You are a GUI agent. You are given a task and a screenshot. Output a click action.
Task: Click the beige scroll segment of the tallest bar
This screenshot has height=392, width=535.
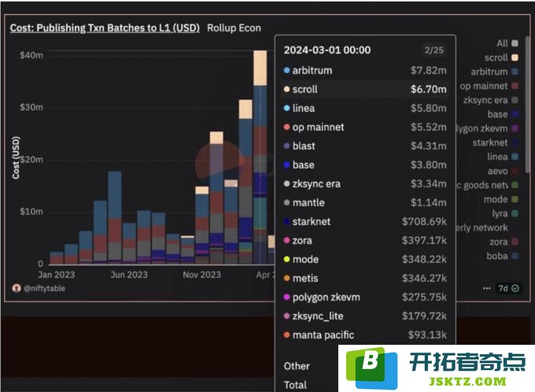260,68
